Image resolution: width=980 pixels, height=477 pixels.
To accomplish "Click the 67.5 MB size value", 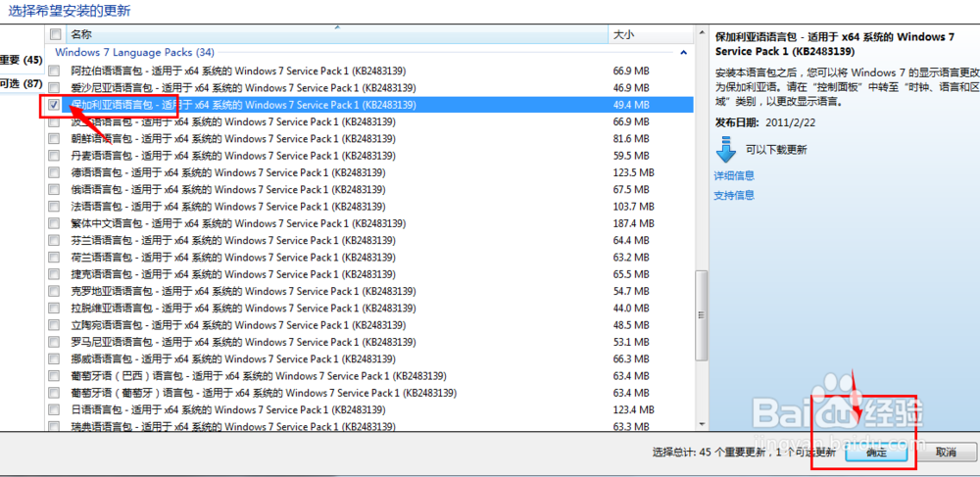I will pos(631,189).
